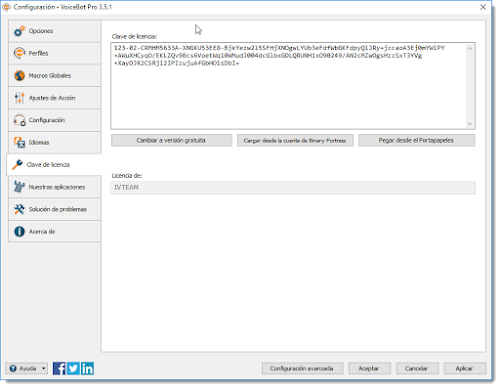The image size is (500, 388).
Task: Click the Acerca de info icon
Action: click(x=19, y=231)
